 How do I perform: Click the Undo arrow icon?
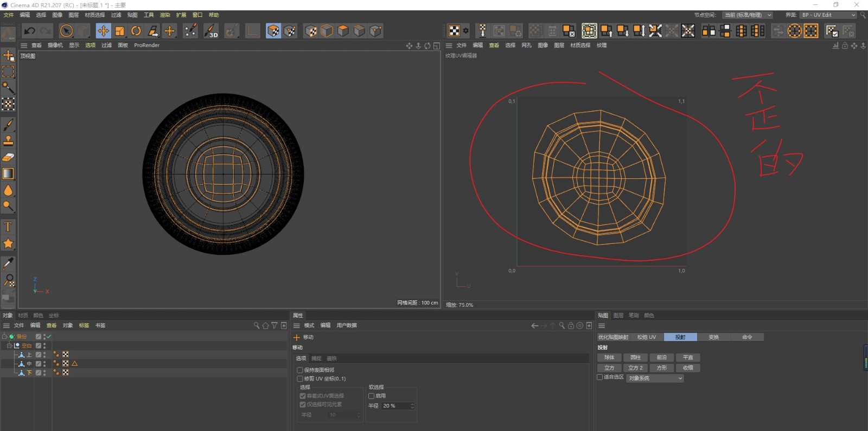pyautogui.click(x=29, y=31)
